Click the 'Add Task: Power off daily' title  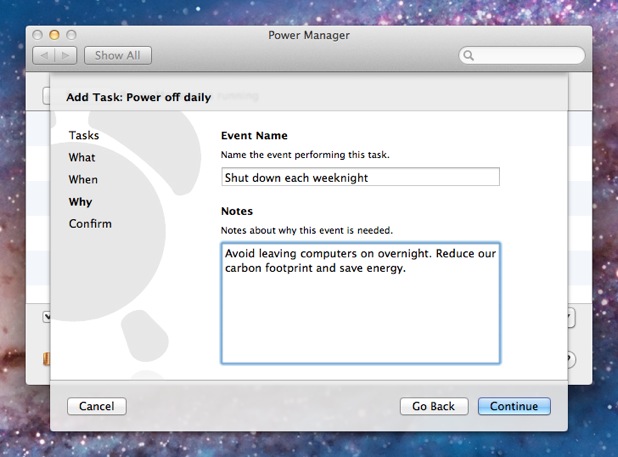(139, 97)
